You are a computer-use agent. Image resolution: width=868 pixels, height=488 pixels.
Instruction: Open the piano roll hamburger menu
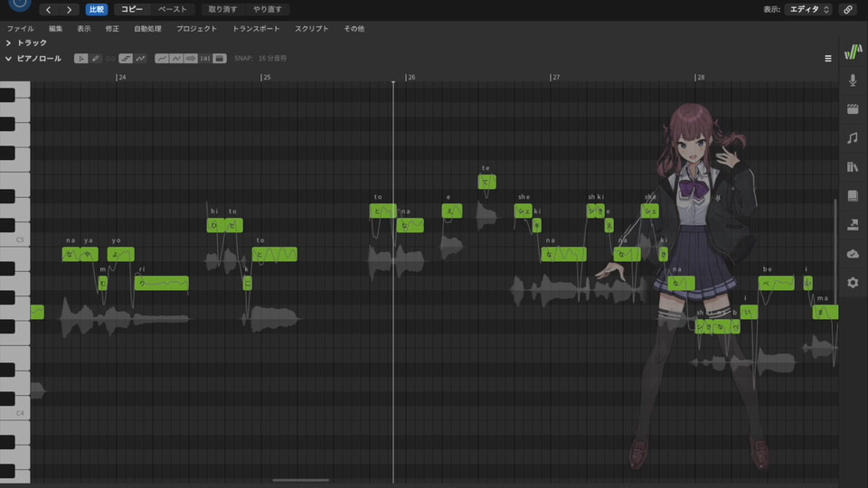point(828,58)
